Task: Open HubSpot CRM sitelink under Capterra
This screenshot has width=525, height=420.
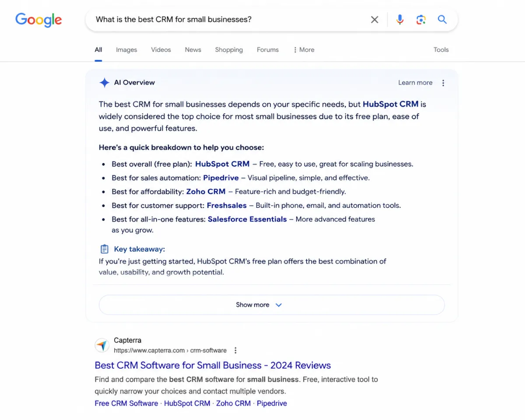Action: [x=187, y=403]
